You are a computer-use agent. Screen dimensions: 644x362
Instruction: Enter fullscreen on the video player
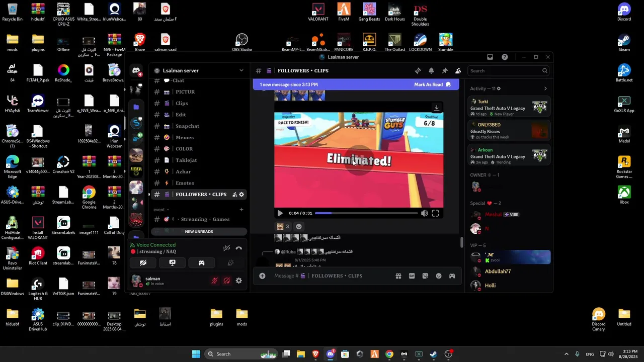(x=435, y=213)
